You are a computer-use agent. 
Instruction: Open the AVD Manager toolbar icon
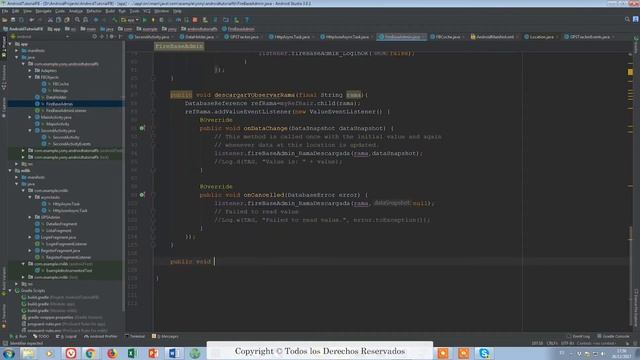tap(205, 20)
